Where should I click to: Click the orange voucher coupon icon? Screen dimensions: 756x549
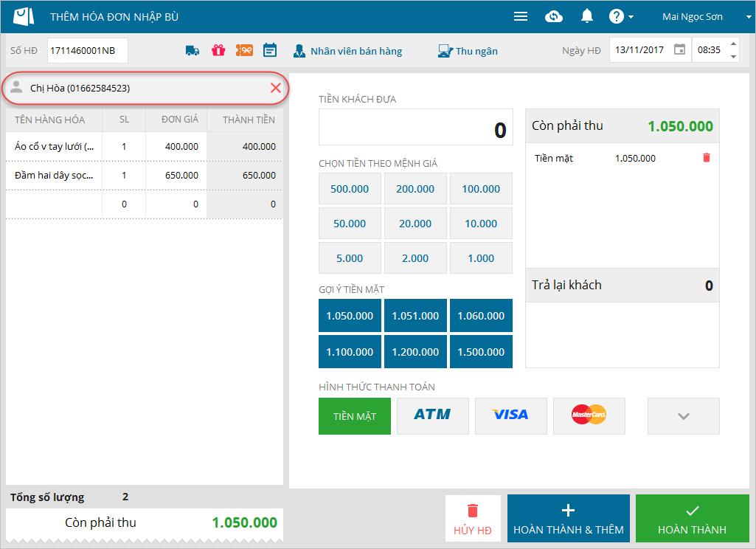pyautogui.click(x=244, y=50)
